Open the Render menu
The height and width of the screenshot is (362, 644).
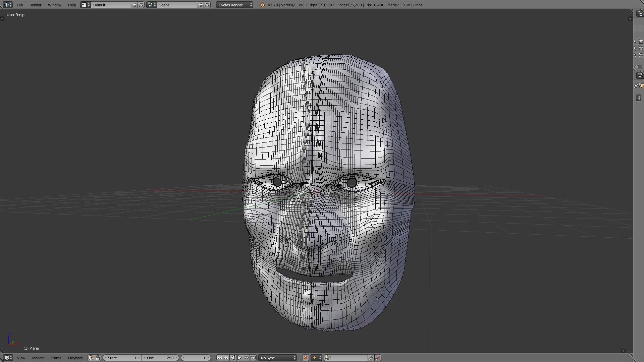pyautogui.click(x=35, y=5)
